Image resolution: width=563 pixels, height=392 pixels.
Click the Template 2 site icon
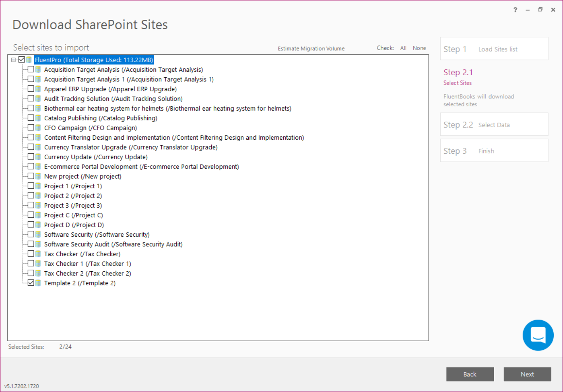click(38, 283)
